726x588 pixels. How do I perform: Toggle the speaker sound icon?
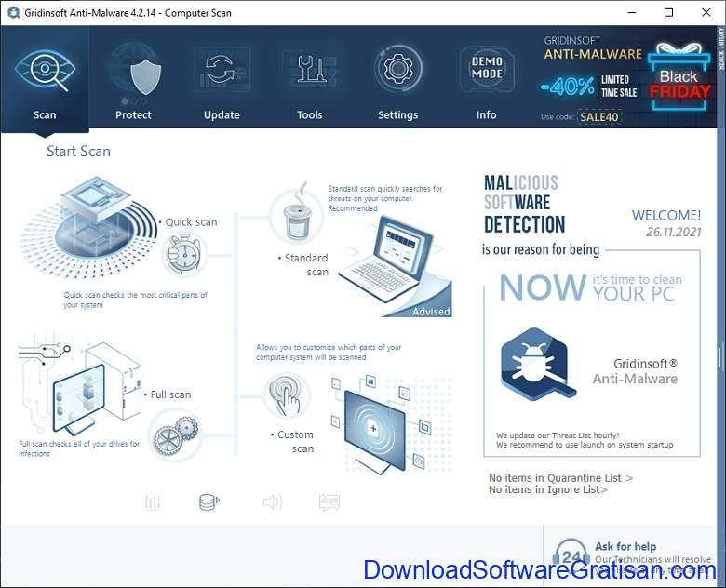(272, 502)
